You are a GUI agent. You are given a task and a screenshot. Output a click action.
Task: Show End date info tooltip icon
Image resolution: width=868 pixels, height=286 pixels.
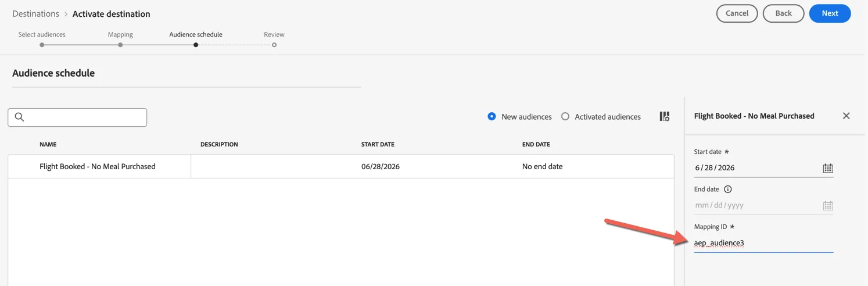click(x=727, y=190)
